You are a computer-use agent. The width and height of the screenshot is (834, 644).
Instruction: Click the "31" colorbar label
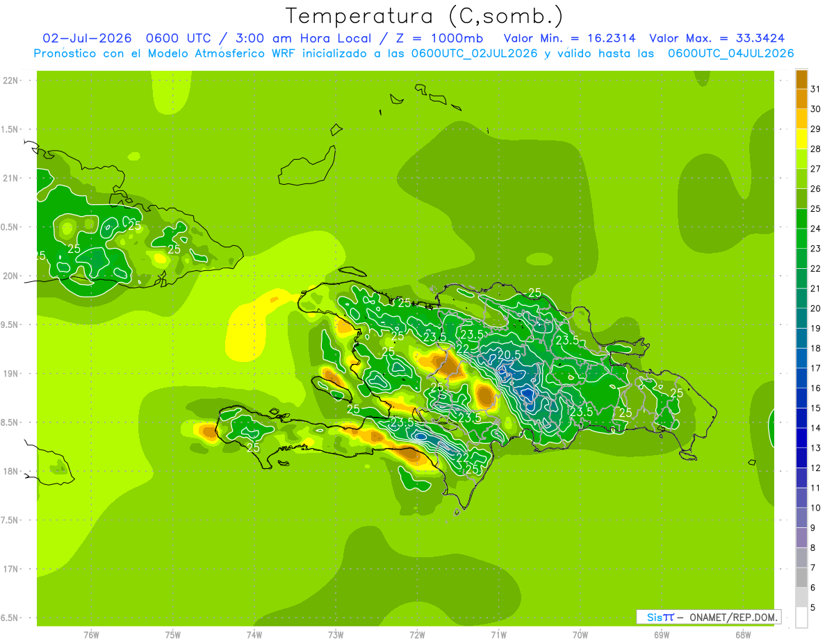coord(815,89)
